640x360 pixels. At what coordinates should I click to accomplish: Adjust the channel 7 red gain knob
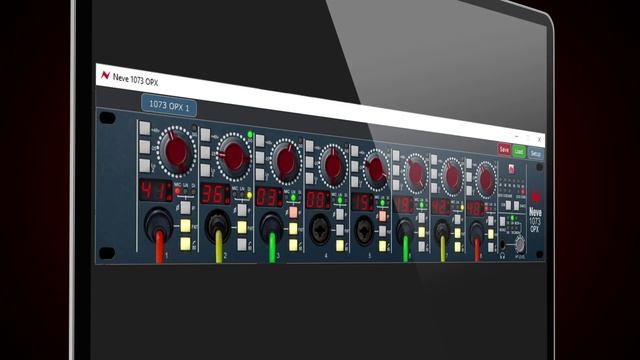click(x=452, y=176)
